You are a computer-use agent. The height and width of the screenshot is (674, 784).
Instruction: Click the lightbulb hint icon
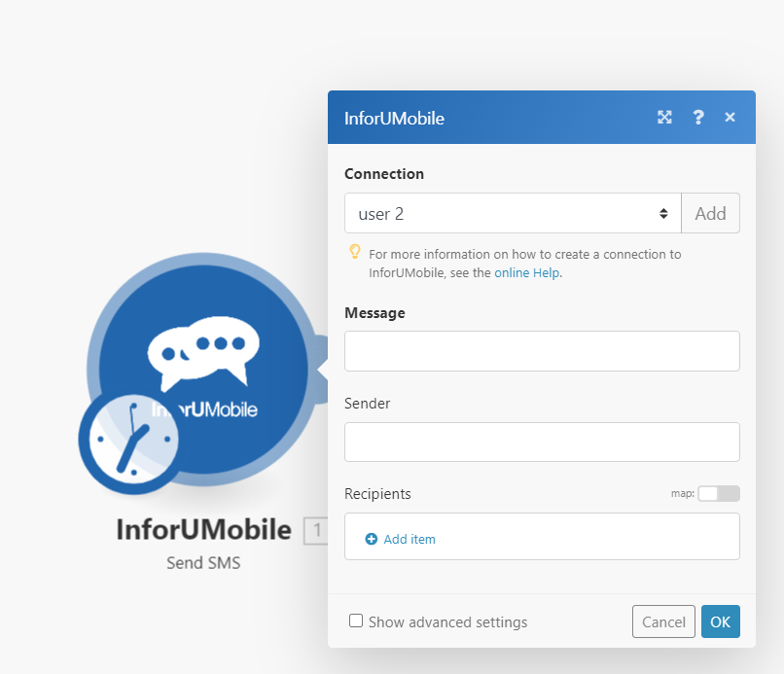(355, 252)
